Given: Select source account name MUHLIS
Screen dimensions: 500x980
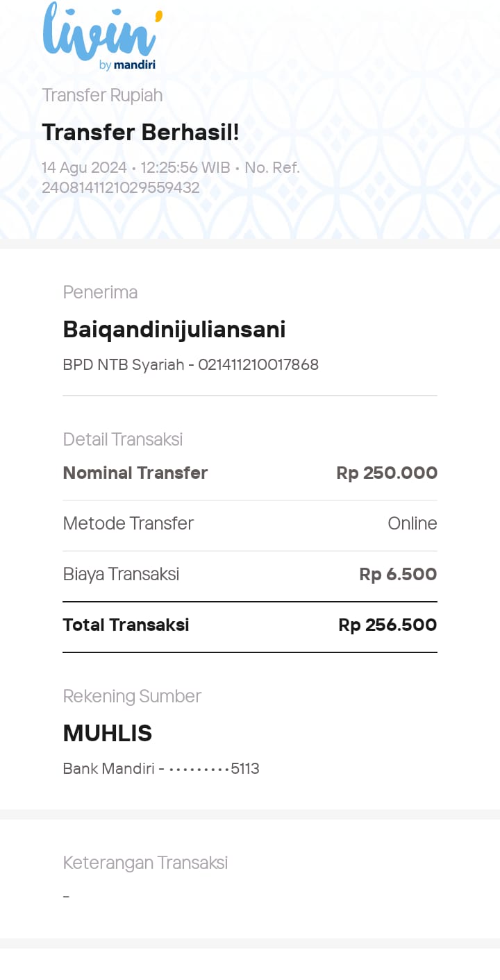Looking at the screenshot, I should click(x=108, y=733).
